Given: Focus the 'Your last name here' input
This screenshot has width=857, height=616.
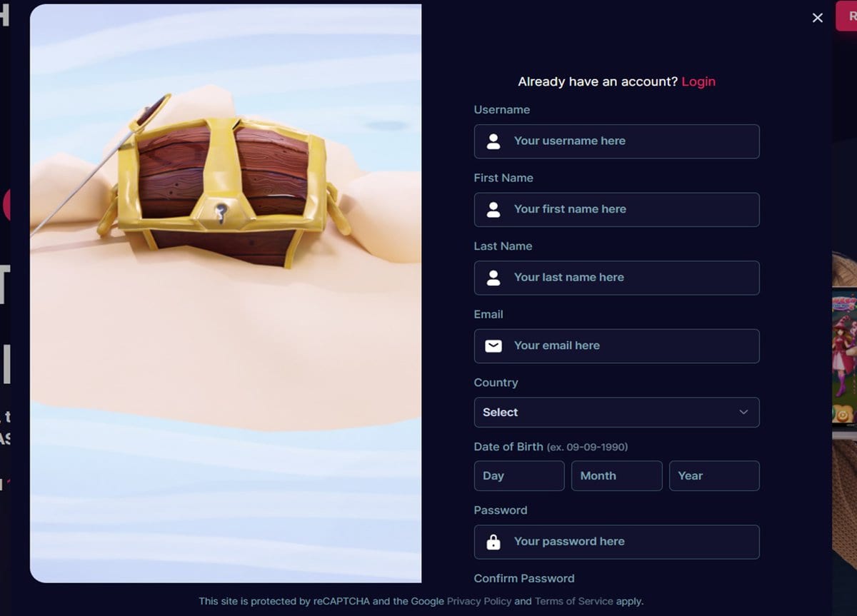Looking at the screenshot, I should pos(616,278).
